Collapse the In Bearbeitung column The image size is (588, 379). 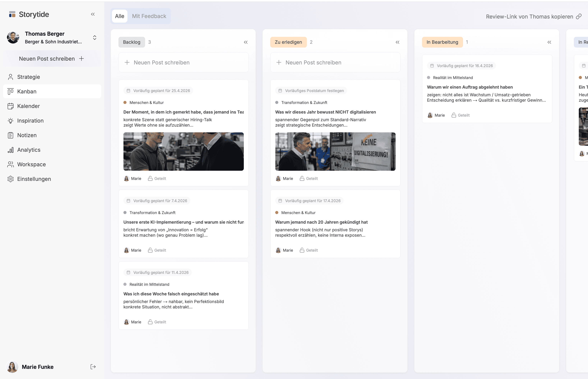[549, 42]
